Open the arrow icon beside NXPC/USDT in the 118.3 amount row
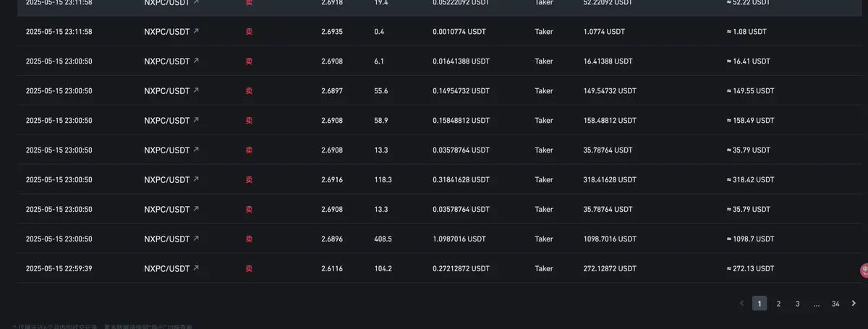The width and height of the screenshot is (868, 329). 196,179
